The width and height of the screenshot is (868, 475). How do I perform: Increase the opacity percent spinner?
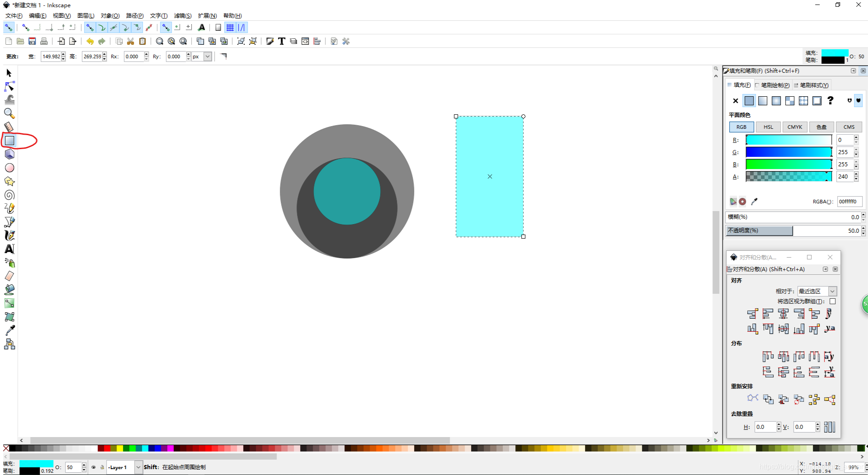point(863,228)
